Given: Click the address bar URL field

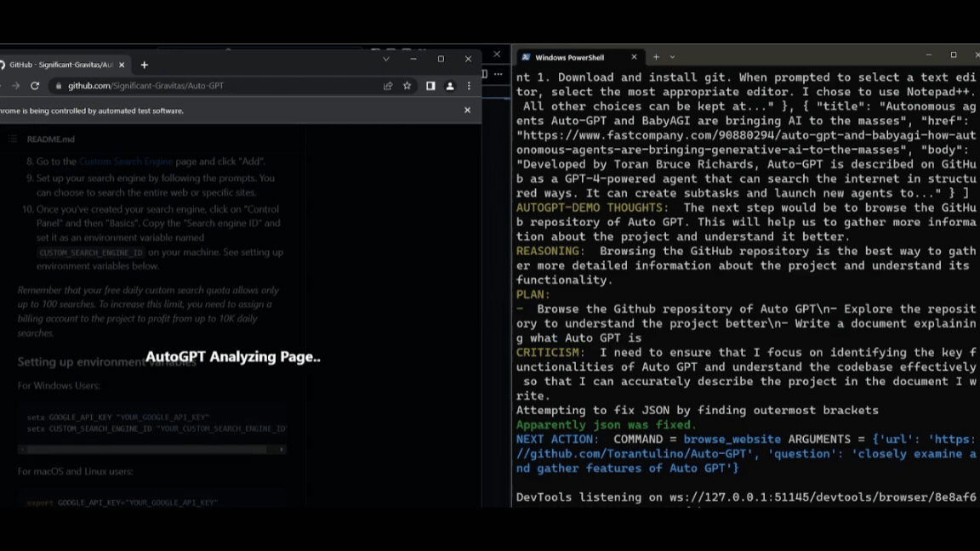Looking at the screenshot, I should point(214,86).
